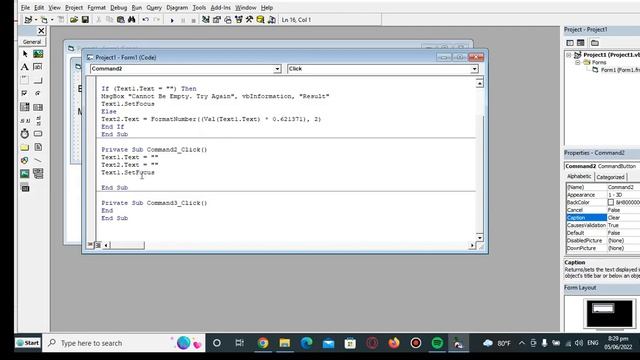Click View Object icon in Project panel
The width and height of the screenshot is (640, 360).
[581, 43]
